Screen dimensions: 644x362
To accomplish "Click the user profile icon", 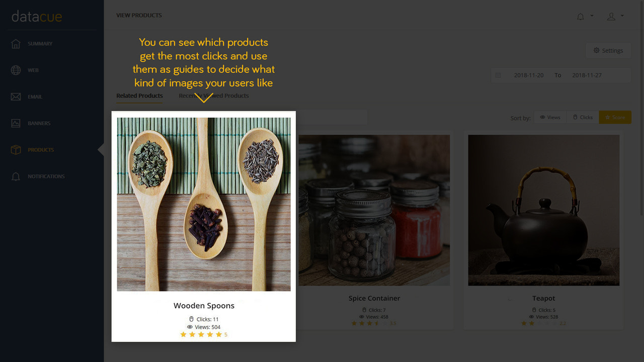I will click(x=611, y=16).
